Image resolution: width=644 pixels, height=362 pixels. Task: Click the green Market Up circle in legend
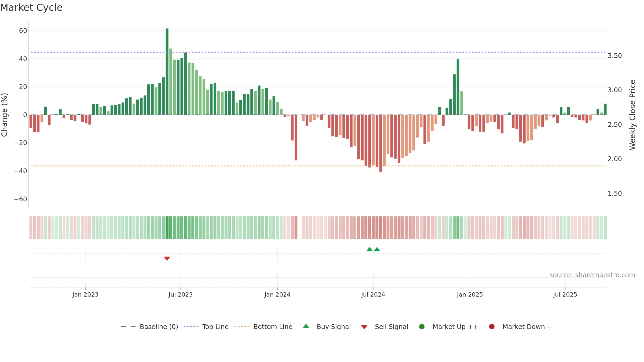[x=422, y=327]
